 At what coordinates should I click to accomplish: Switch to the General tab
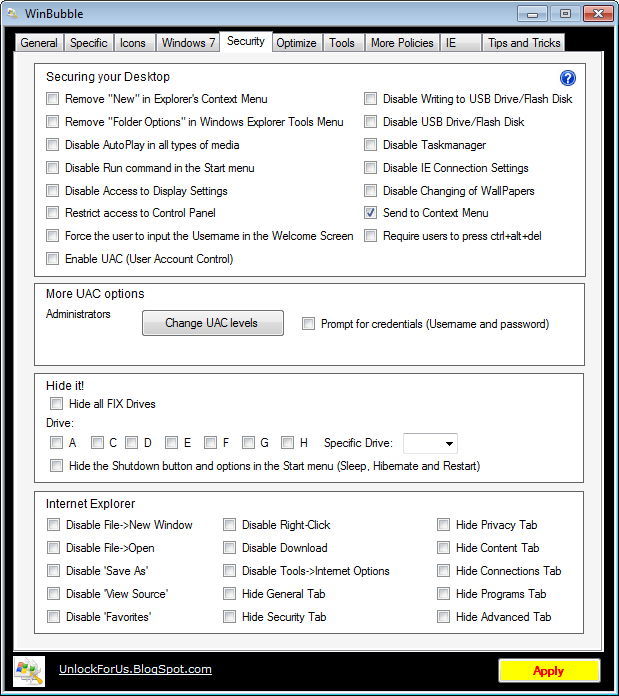(x=39, y=43)
